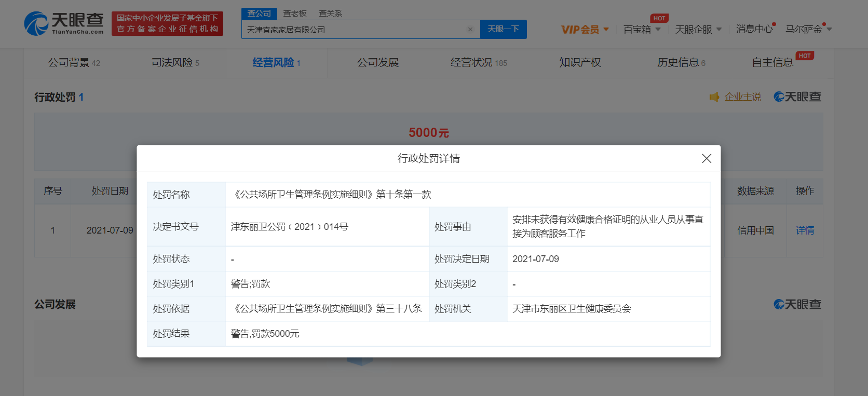Switch to the 查老板 search tab

295,13
